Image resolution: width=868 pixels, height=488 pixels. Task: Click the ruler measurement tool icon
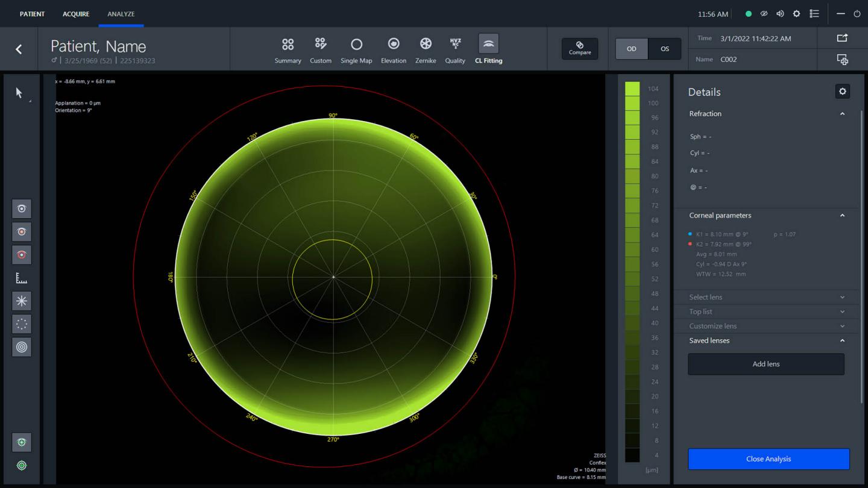(x=22, y=278)
